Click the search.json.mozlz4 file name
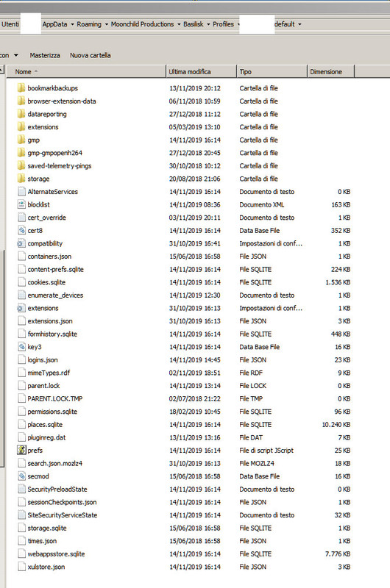The width and height of the screenshot is (390, 588). 54,463
